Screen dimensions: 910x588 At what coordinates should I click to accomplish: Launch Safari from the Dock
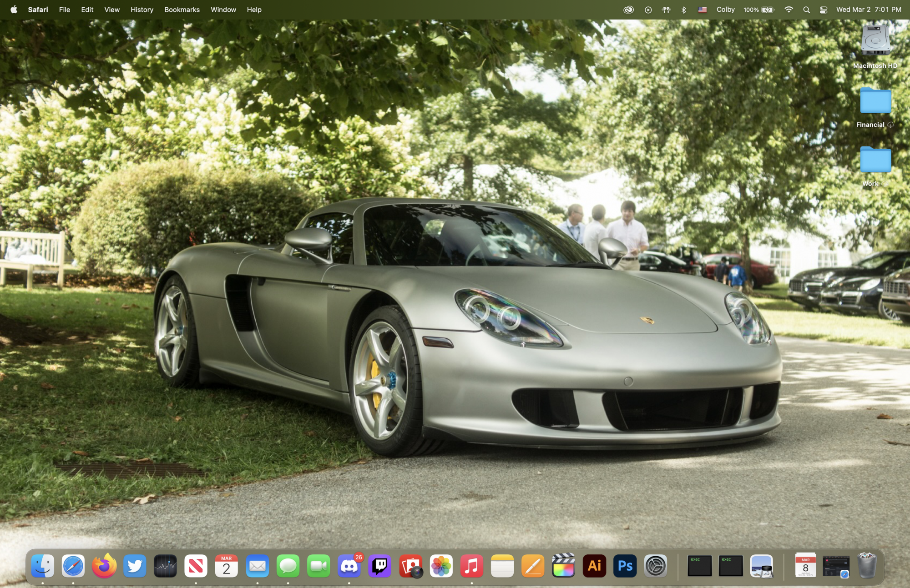coord(73,566)
